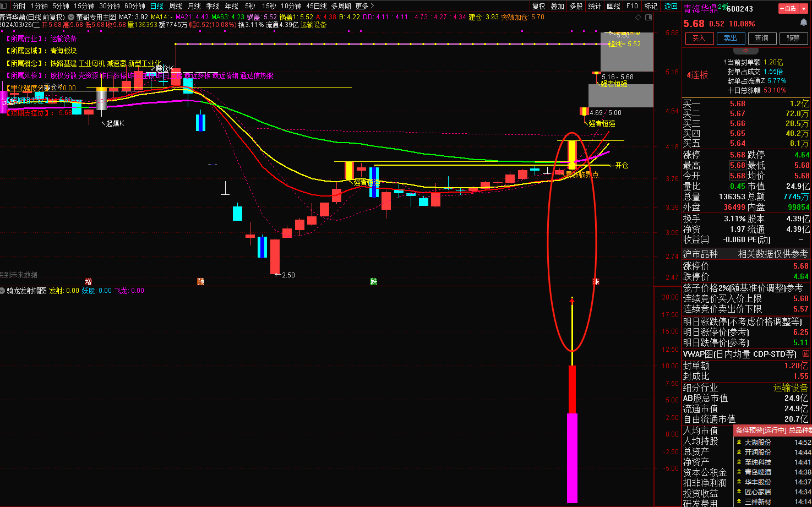Image resolution: width=812 pixels, height=507 pixels.
Task: Open F10 company information
Action: pos(632,6)
